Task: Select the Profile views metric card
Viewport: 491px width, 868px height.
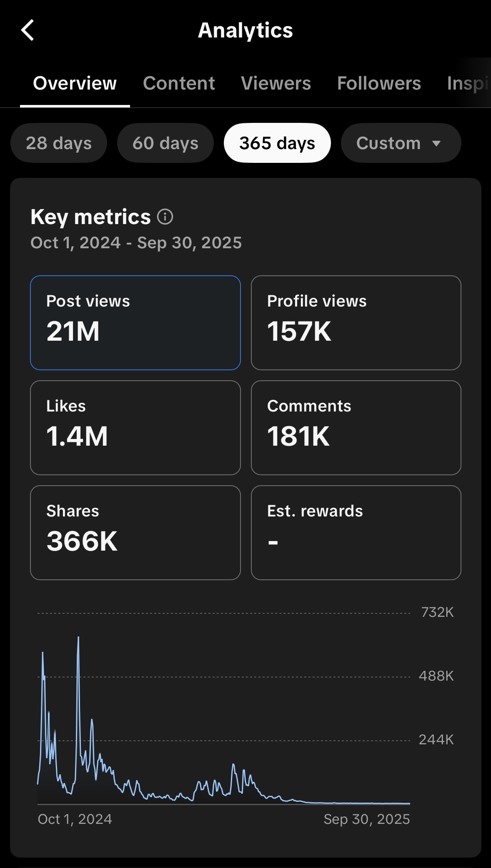Action: click(x=356, y=323)
